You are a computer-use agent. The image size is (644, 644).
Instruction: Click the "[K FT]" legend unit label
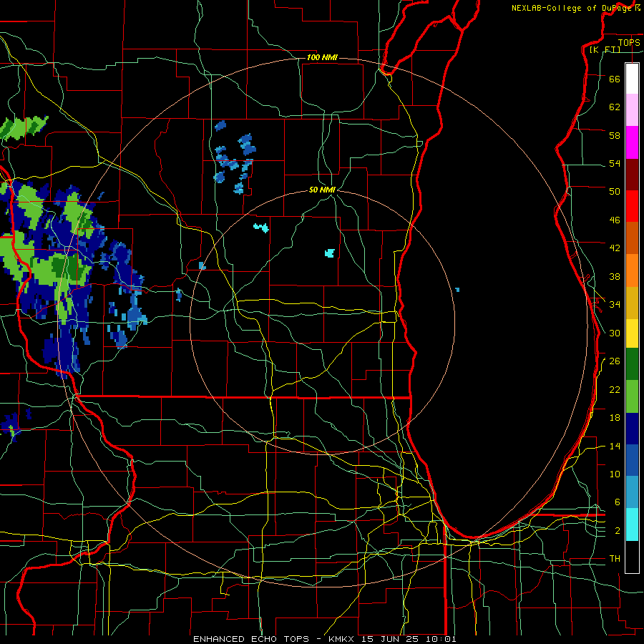pyautogui.click(x=605, y=49)
